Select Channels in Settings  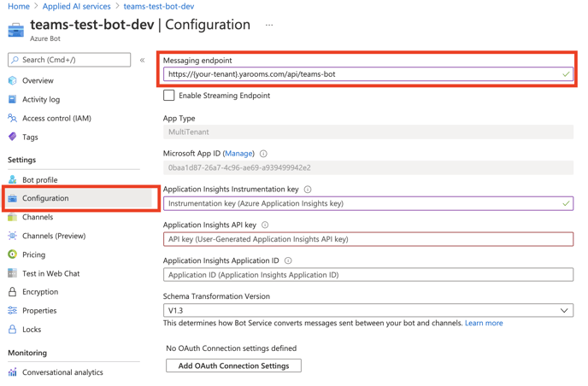(38, 217)
